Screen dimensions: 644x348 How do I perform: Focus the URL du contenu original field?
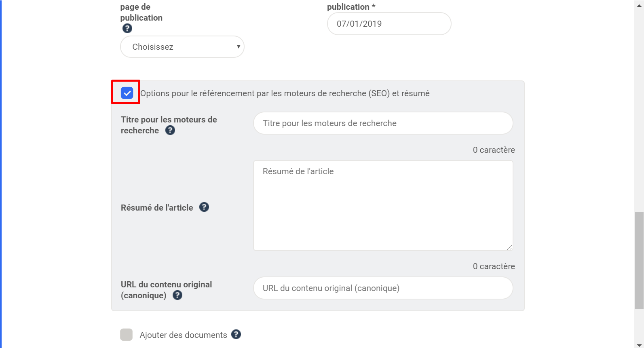point(383,288)
